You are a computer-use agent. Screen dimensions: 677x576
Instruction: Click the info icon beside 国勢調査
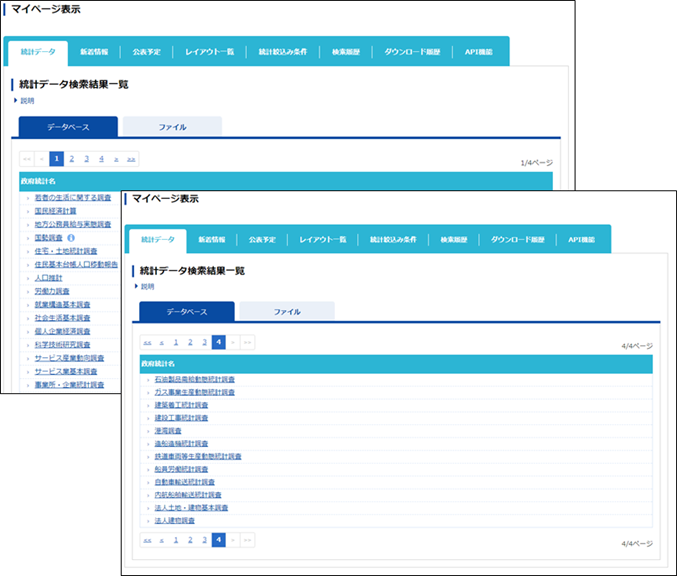click(x=71, y=239)
